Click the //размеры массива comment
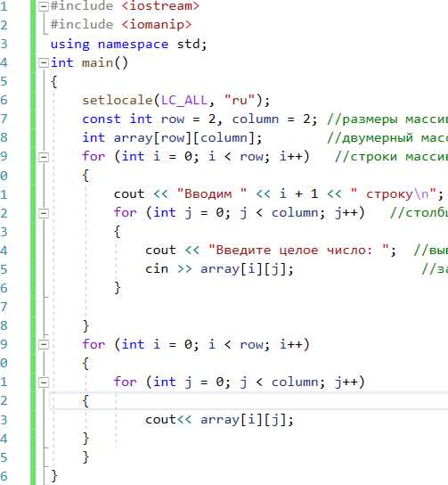Viewport: 448px width, 485px height. point(387,119)
